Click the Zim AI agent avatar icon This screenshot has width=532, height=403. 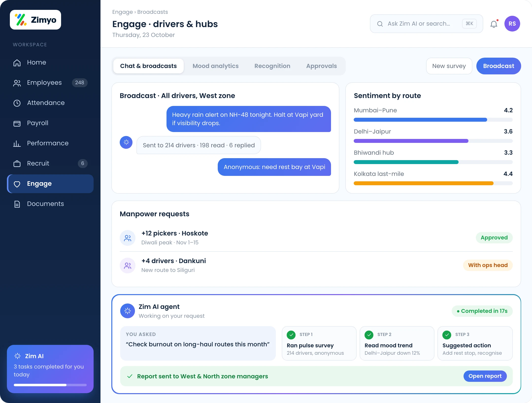coord(128,311)
